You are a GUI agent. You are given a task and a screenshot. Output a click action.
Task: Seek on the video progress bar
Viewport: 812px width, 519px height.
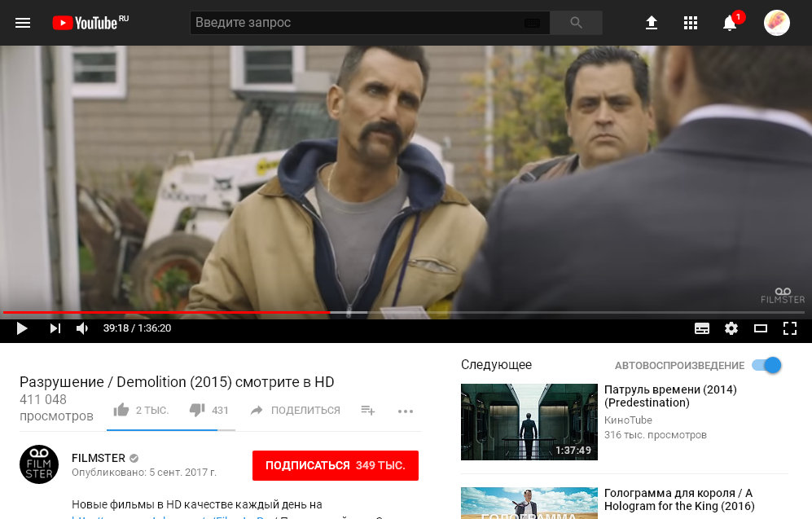coord(404,312)
